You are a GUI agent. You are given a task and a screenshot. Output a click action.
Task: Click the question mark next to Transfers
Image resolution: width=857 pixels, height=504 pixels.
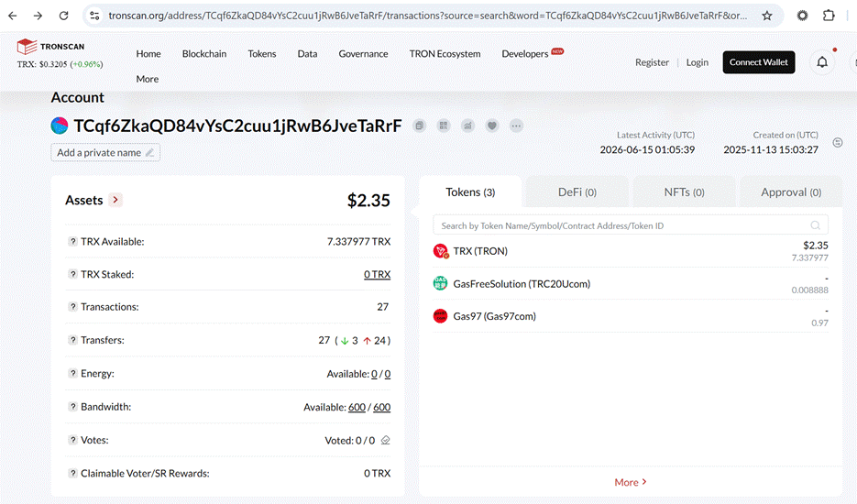point(72,340)
